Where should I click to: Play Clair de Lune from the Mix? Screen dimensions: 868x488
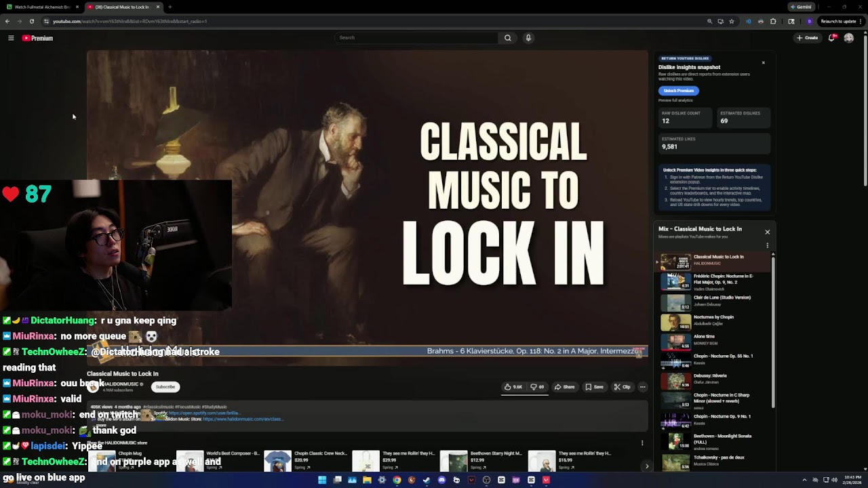tap(715, 302)
